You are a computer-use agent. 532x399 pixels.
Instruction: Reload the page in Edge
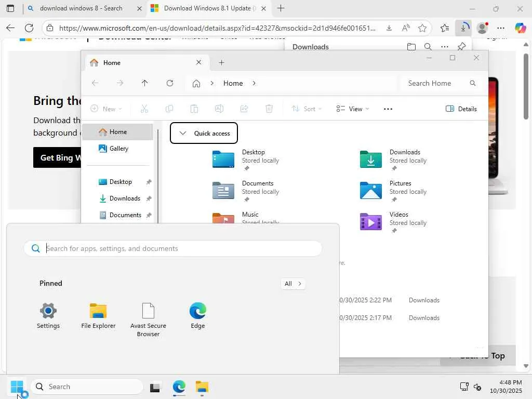(x=29, y=28)
